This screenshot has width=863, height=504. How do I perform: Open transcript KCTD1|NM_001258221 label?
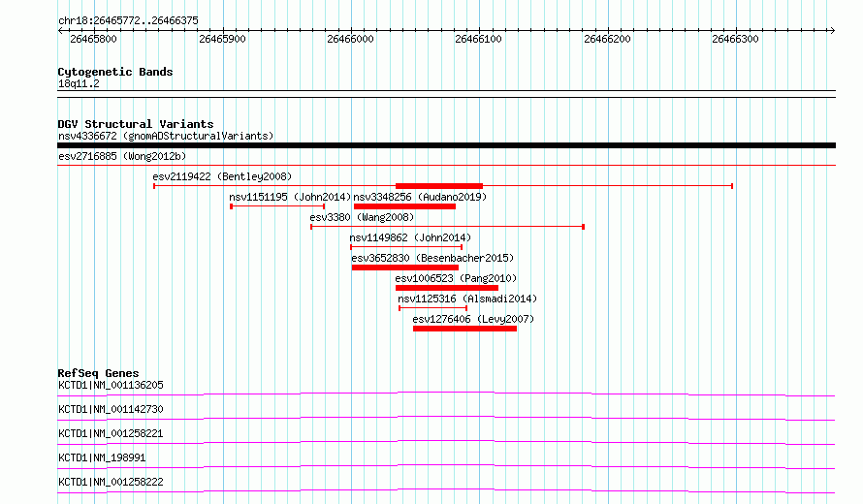tap(111, 433)
